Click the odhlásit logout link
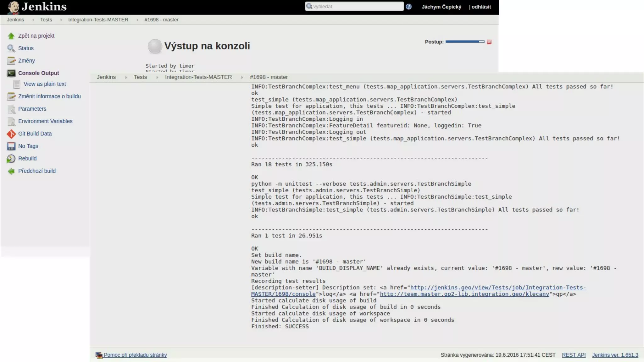Viewport: 644px width, 362px height. coord(481,7)
